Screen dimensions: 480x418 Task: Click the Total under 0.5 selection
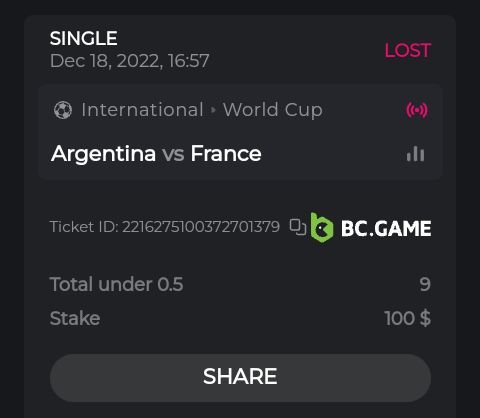116,284
